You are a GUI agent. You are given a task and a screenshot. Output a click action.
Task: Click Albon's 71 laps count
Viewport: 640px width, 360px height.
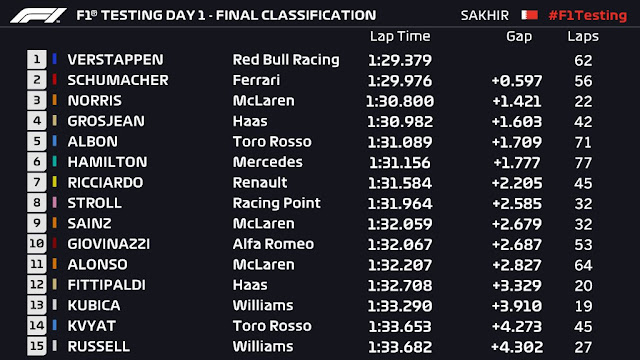(583, 142)
